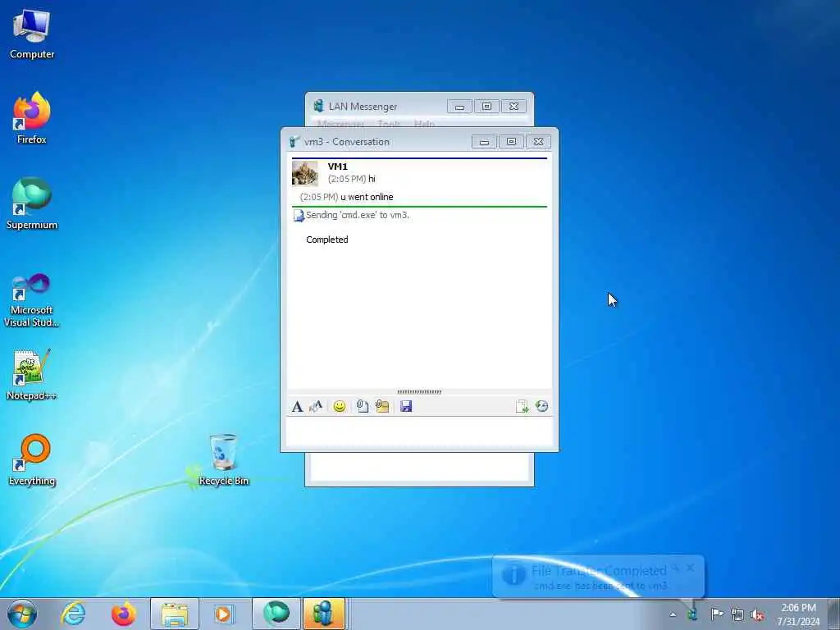Minimize the vm3 Conversation window

[x=484, y=141]
